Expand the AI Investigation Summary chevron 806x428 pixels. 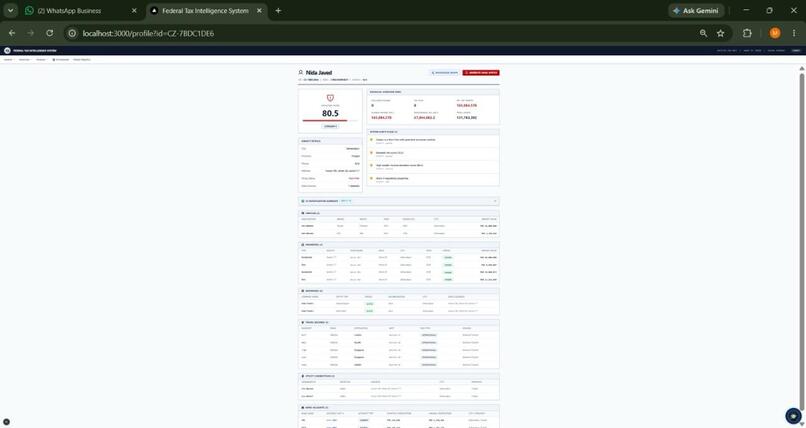[x=495, y=201]
